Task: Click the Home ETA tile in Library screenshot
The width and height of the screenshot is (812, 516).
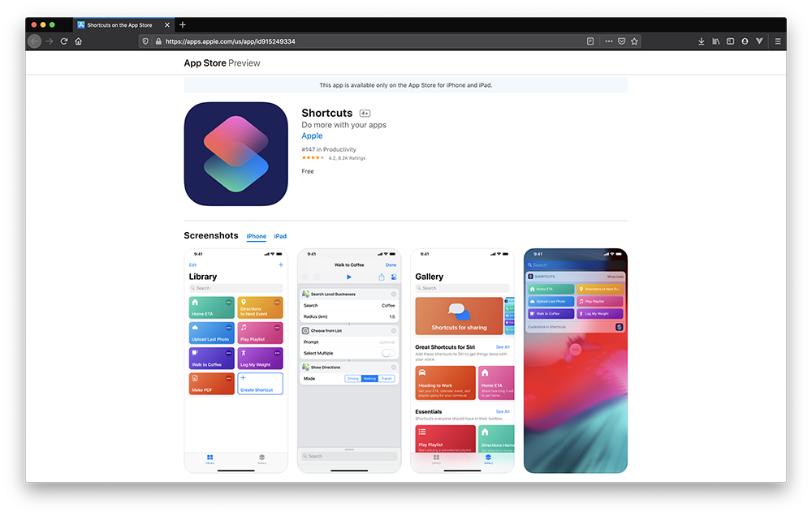Action: pyautogui.click(x=212, y=307)
